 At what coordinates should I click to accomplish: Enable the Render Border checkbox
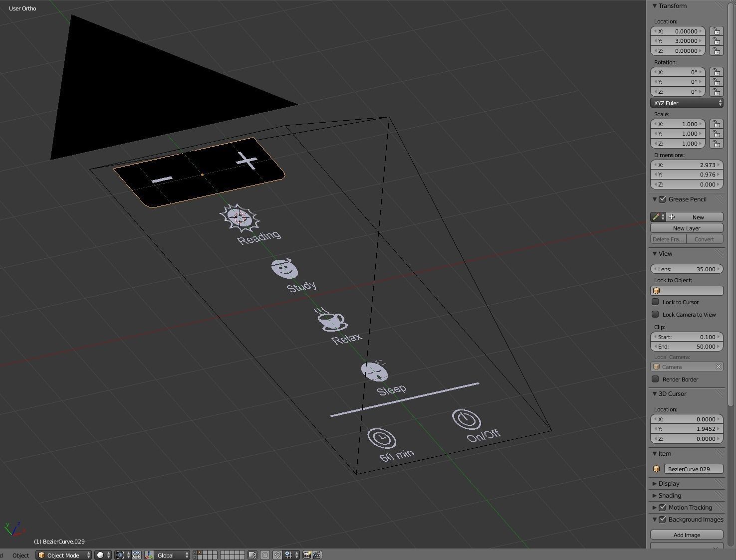(x=656, y=379)
